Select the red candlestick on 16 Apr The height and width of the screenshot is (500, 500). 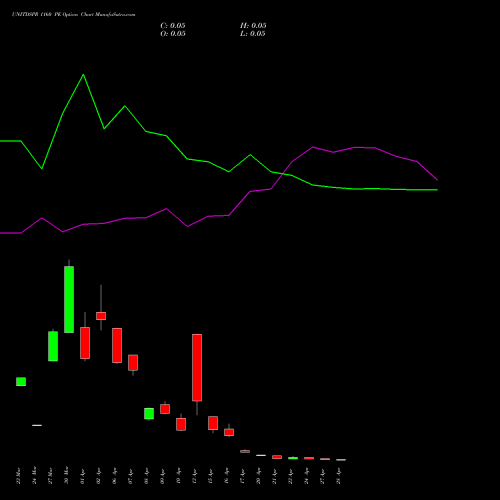[x=229, y=432]
